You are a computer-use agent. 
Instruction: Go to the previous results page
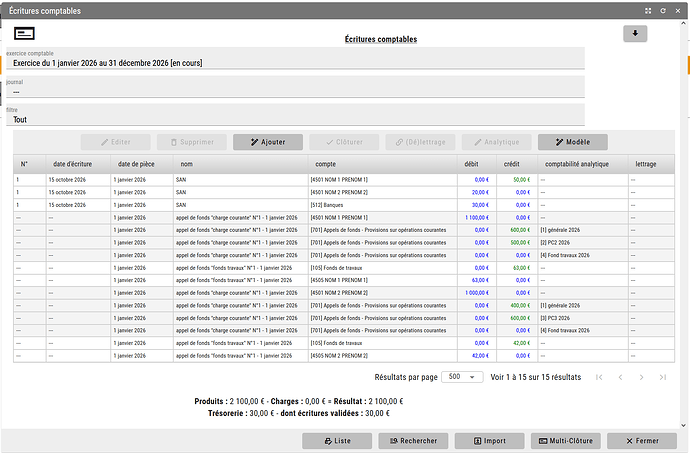(x=620, y=377)
